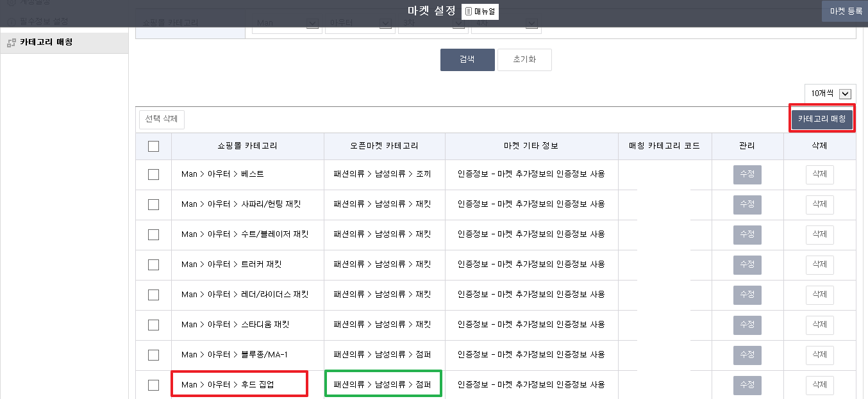Image resolution: width=868 pixels, height=399 pixels.
Task: Click 수정 for the 트러커 재킷 row
Action: (x=747, y=265)
